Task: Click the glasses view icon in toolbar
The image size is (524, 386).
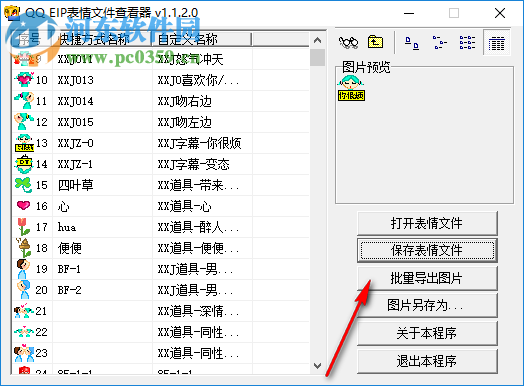Action: point(348,42)
